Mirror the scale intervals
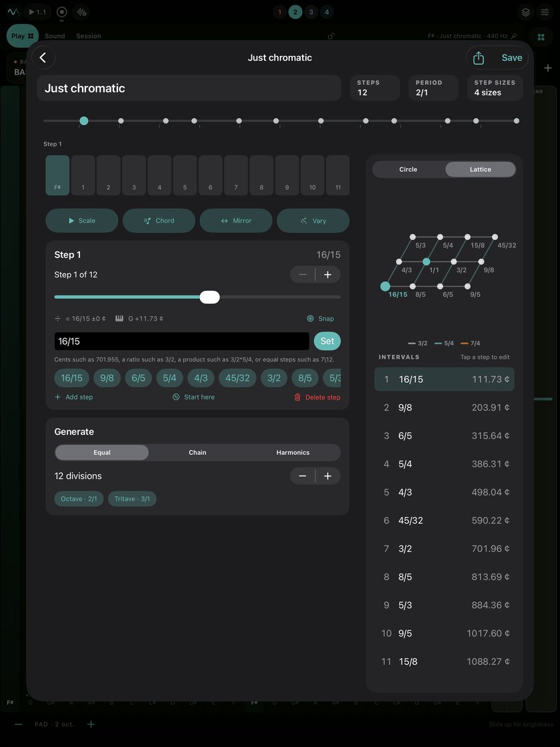This screenshot has height=747, width=560. (236, 221)
